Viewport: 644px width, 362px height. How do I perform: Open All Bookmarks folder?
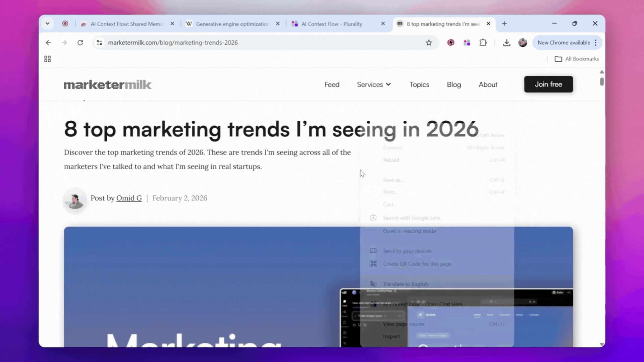pyautogui.click(x=577, y=59)
